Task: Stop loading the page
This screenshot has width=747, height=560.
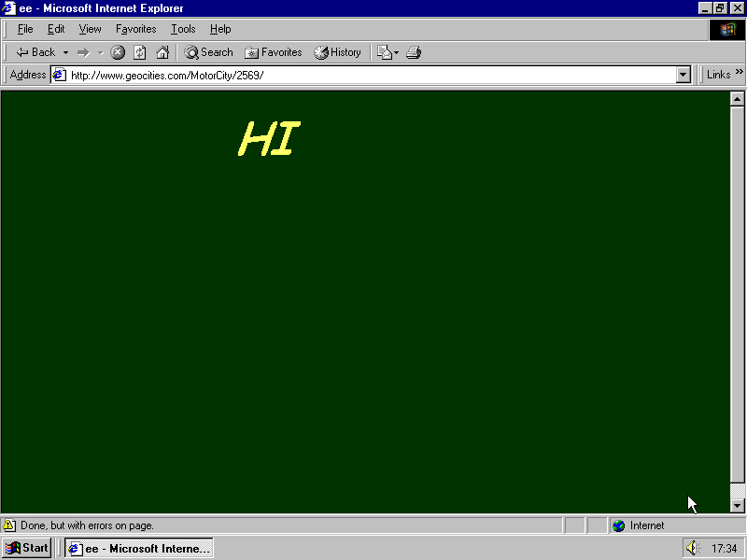Action: 118,52
